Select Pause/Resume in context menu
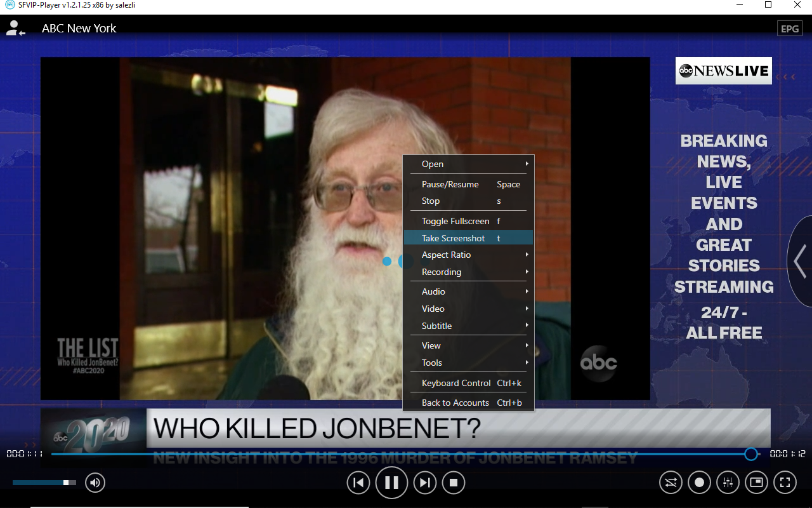The height and width of the screenshot is (508, 812). 469,184
